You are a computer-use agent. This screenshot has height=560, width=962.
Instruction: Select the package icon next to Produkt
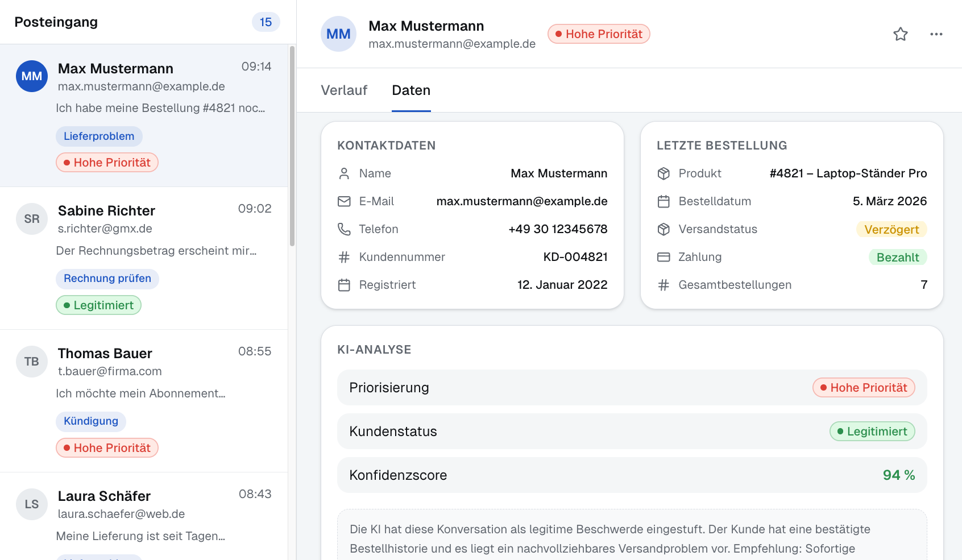point(664,173)
